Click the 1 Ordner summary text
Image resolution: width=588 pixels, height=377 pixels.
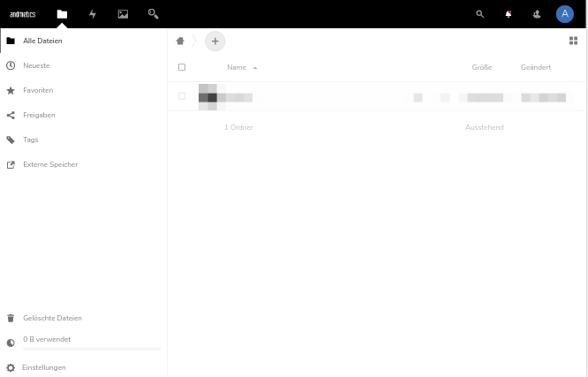coord(238,127)
